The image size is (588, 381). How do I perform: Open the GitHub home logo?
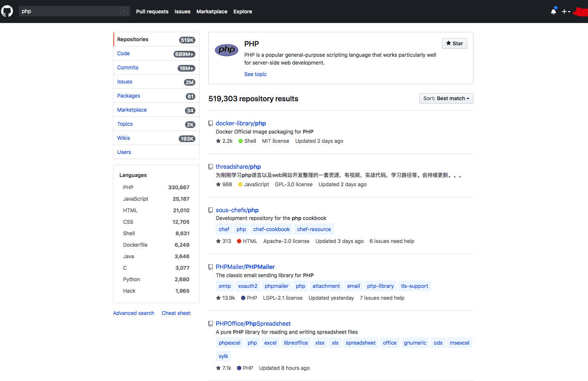7,11
